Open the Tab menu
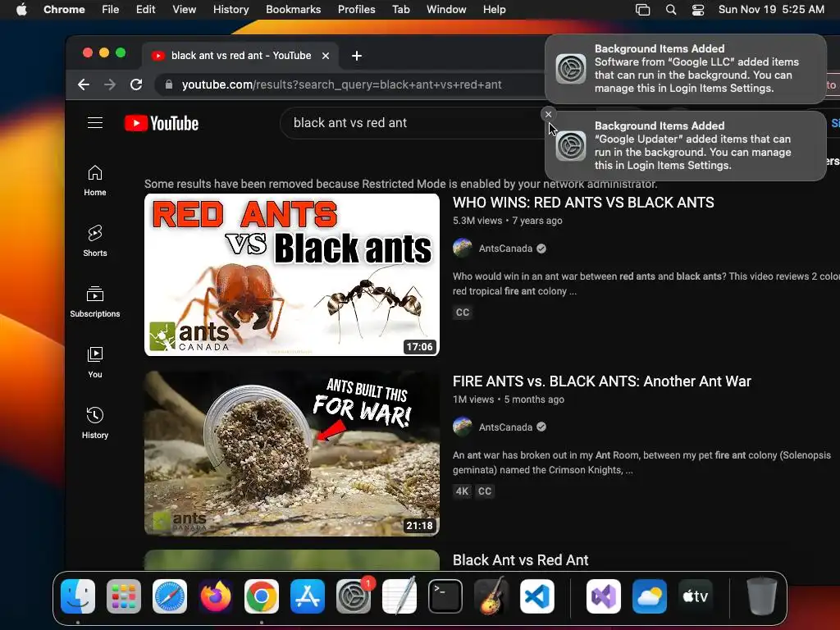 (400, 10)
